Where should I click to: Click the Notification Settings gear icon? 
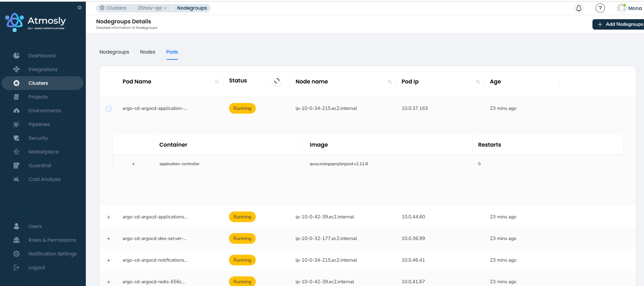[16, 254]
